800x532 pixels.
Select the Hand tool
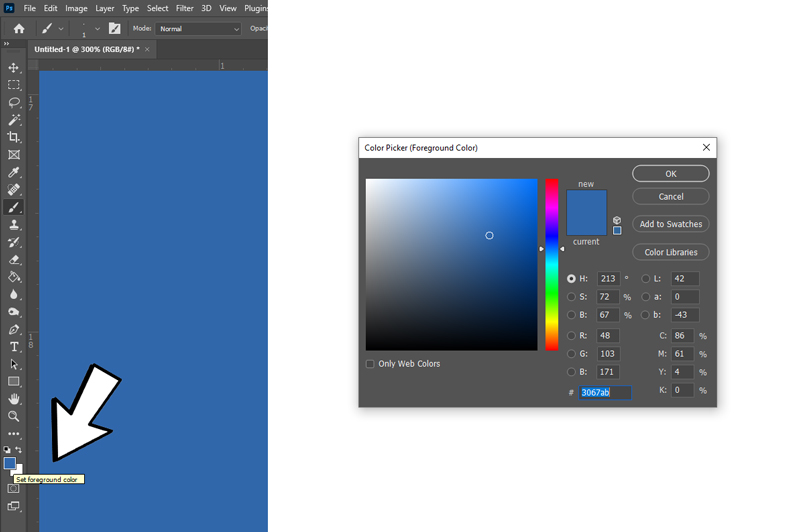click(14, 399)
